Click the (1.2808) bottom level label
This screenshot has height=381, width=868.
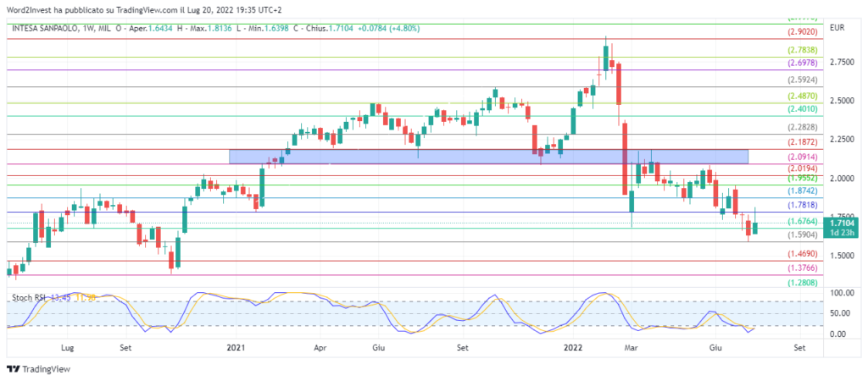coord(801,284)
